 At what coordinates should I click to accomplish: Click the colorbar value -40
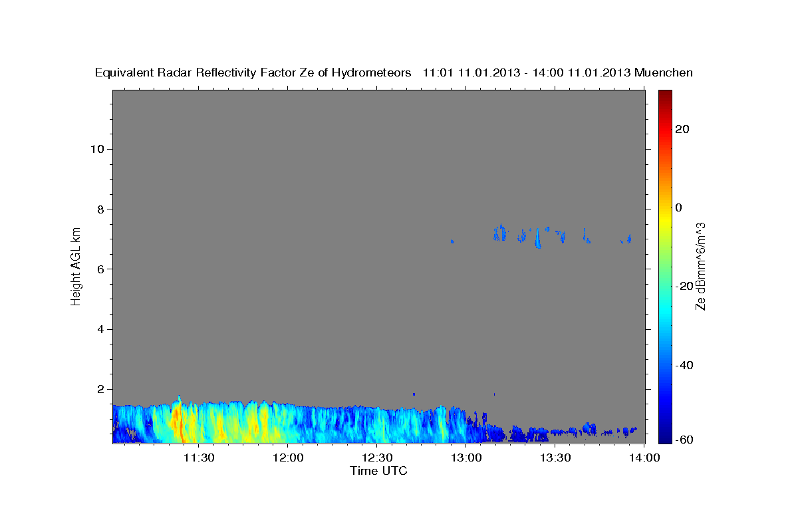coord(685,365)
